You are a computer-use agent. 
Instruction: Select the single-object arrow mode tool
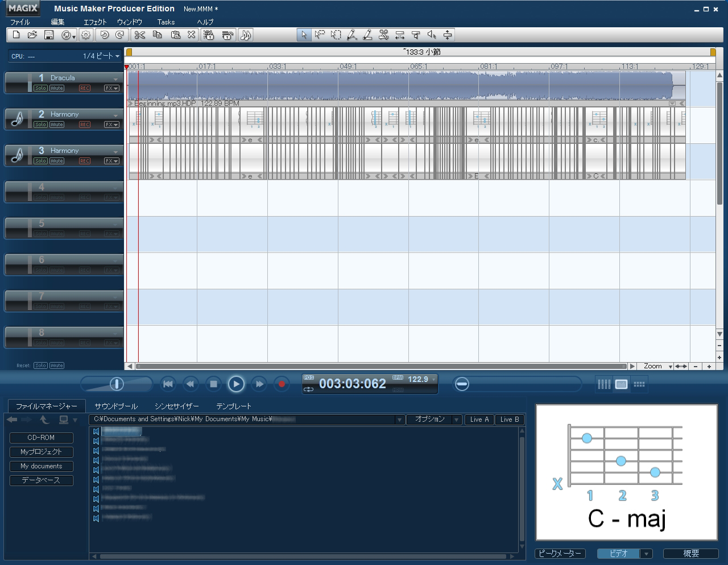point(320,35)
